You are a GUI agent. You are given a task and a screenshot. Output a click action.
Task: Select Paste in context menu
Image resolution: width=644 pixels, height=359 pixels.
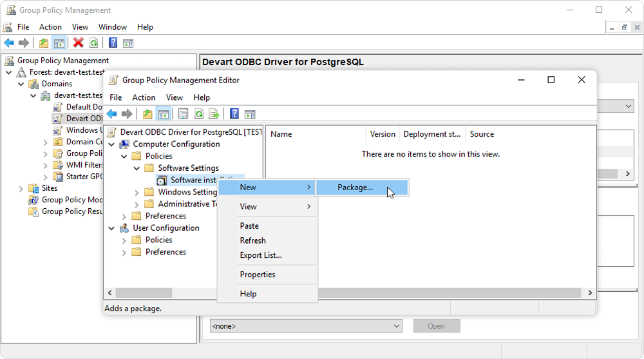[267, 226]
